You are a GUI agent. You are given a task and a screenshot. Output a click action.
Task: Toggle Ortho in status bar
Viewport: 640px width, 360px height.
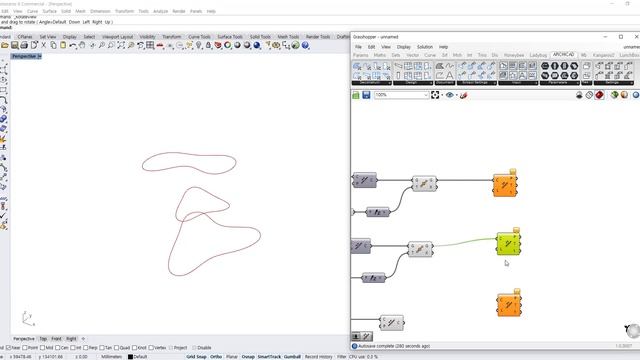[216, 357]
